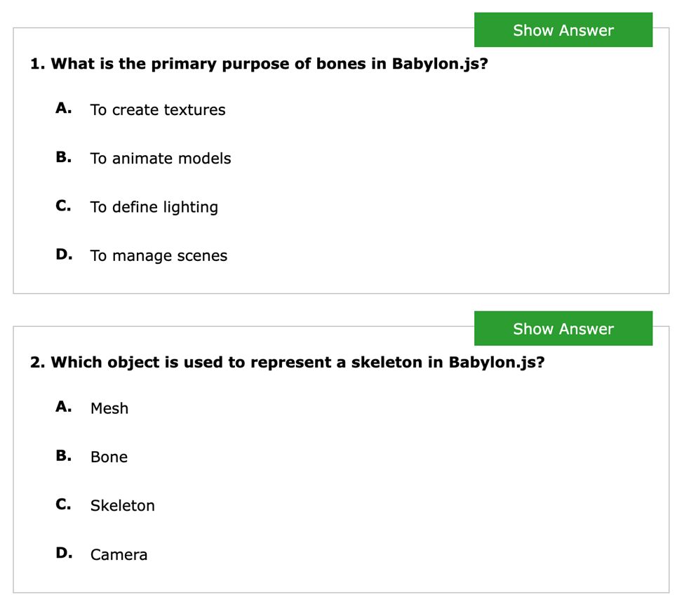Click letter D of question 2
Image resolution: width=684 pixels, height=616 pixels.
[x=64, y=553]
